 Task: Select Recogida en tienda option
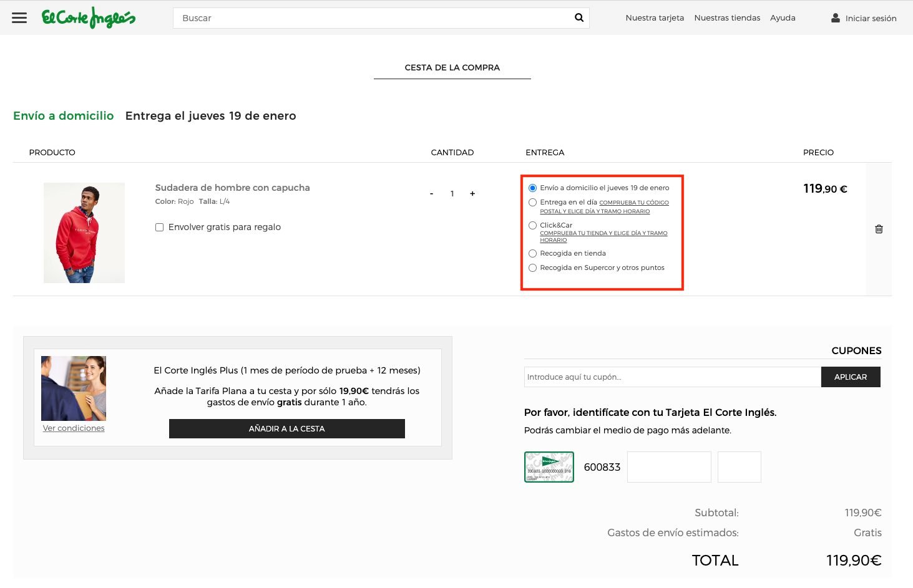(532, 253)
